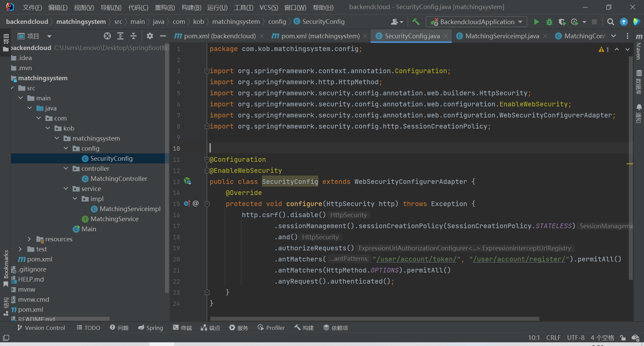The height and width of the screenshot is (346, 644).
Task: Click the locate-file target icon in project panel
Action: pyautogui.click(x=107, y=36)
